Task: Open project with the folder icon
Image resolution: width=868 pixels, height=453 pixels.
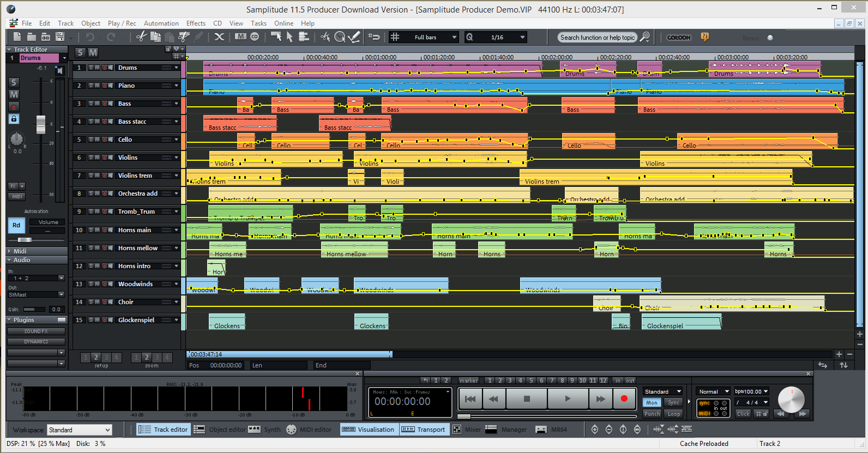Action: (x=32, y=37)
